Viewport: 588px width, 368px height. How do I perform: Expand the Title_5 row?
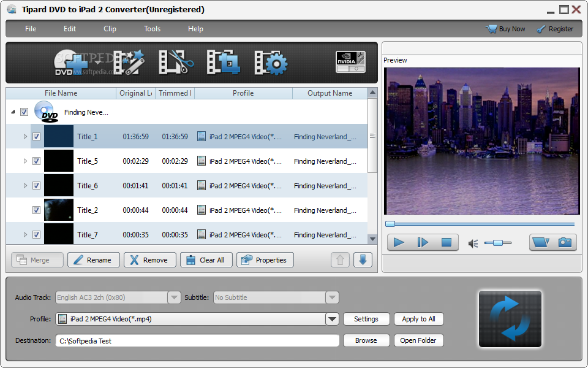click(x=25, y=161)
